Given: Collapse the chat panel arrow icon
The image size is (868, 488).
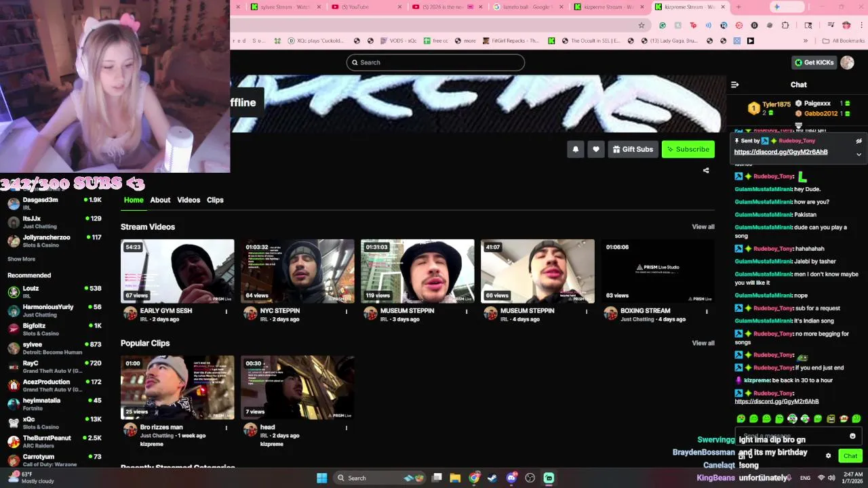Looking at the screenshot, I should point(734,85).
